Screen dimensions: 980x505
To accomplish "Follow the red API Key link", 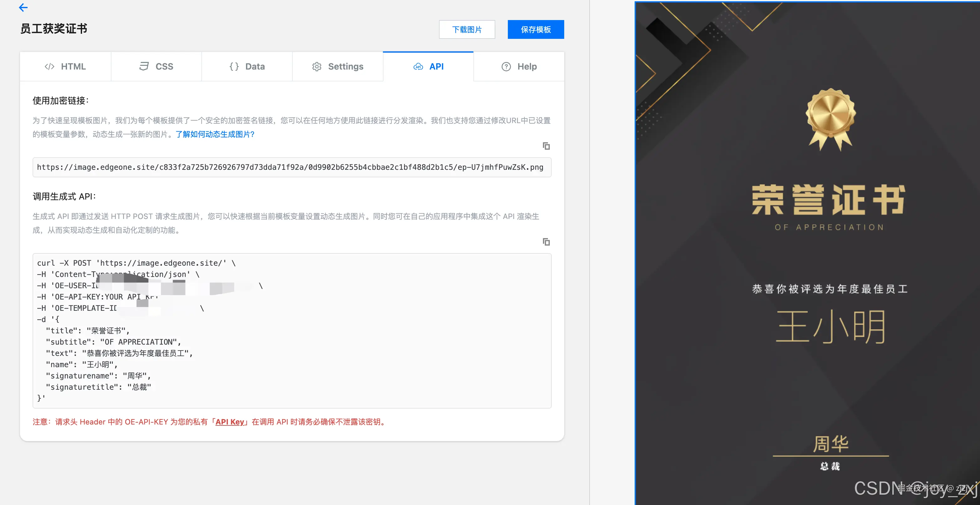I will [230, 422].
